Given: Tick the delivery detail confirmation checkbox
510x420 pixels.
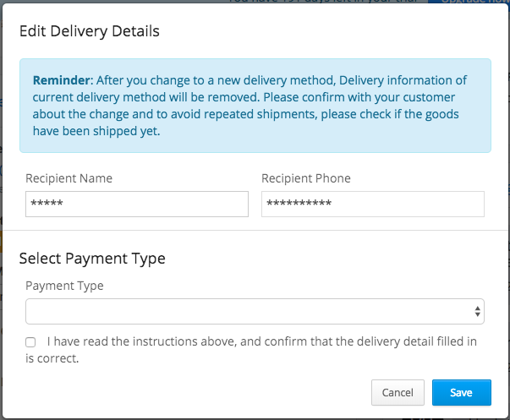Looking at the screenshot, I should click(30, 342).
